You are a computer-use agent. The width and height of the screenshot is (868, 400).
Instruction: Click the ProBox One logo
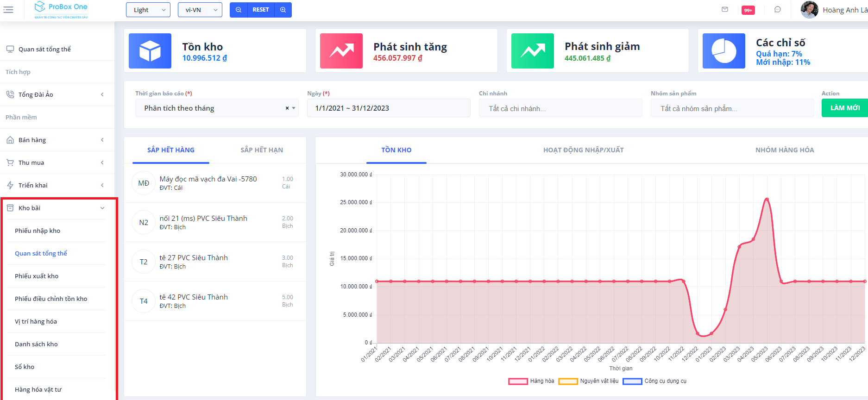tap(61, 10)
